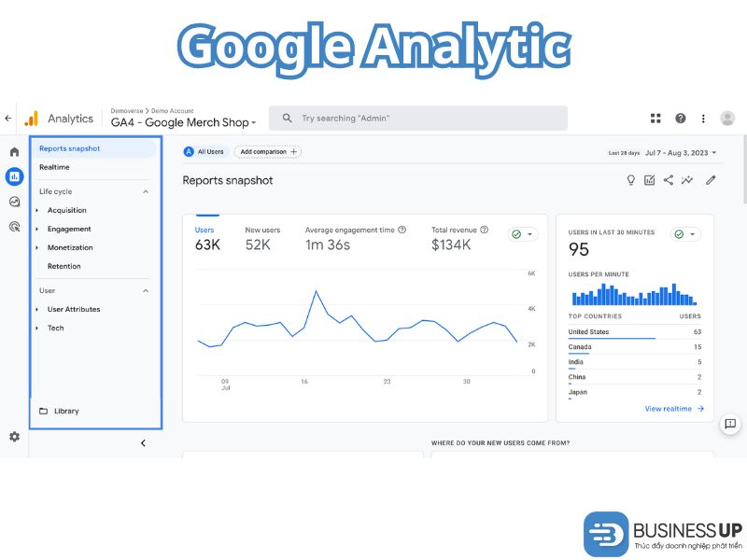Click the search field Try searching "Admin"
Image resolution: width=747 pixels, height=560 pixels.
tap(418, 119)
